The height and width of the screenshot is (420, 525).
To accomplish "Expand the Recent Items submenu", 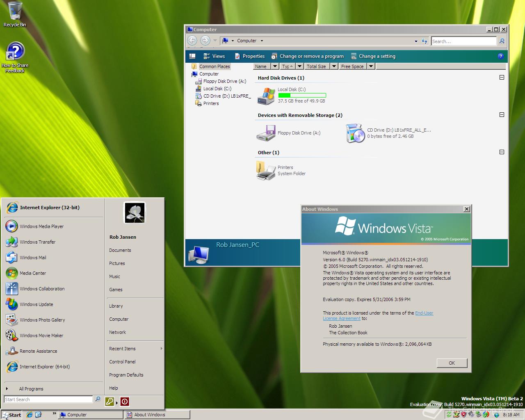I will (x=135, y=349).
